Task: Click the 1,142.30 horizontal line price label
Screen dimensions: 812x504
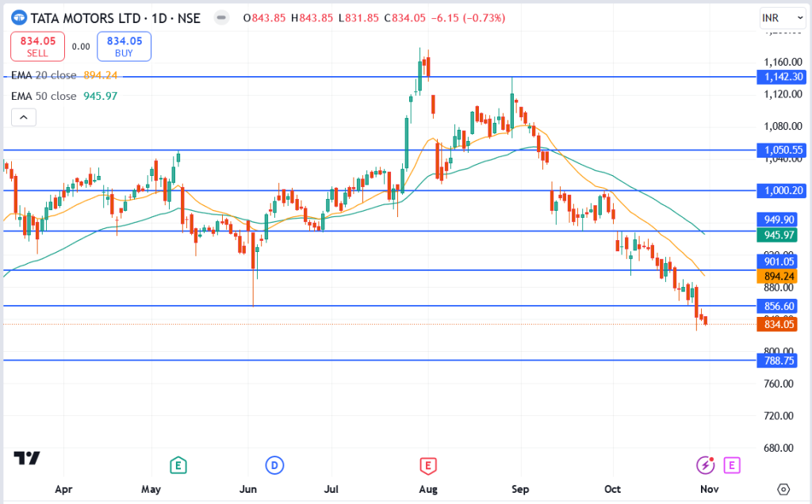Action: [x=781, y=77]
